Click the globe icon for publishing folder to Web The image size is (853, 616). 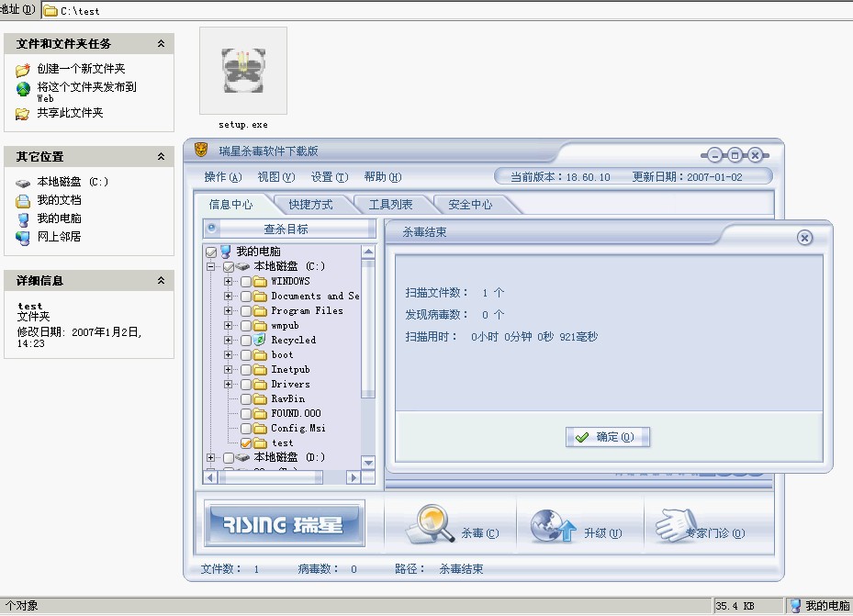[23, 89]
